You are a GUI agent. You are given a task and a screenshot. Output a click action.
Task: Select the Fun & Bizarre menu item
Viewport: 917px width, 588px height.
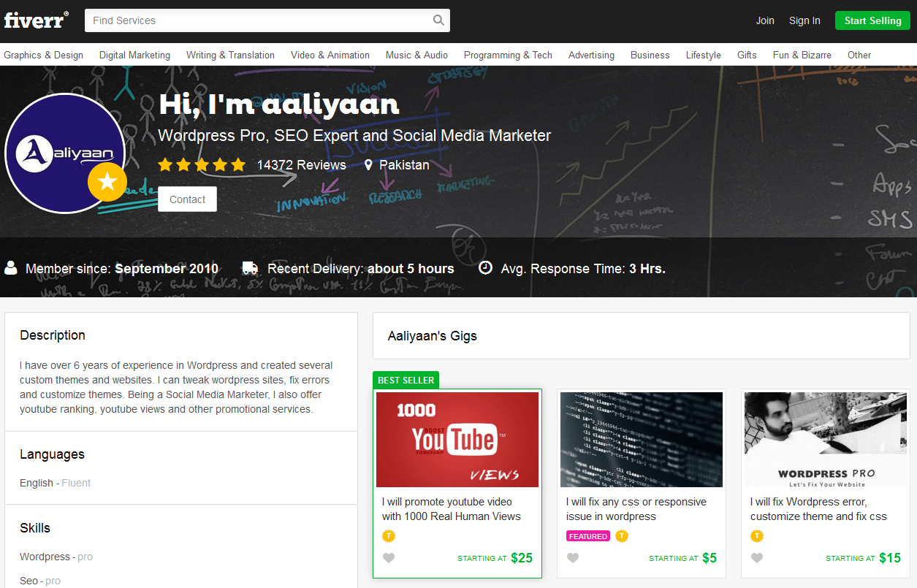pos(802,55)
